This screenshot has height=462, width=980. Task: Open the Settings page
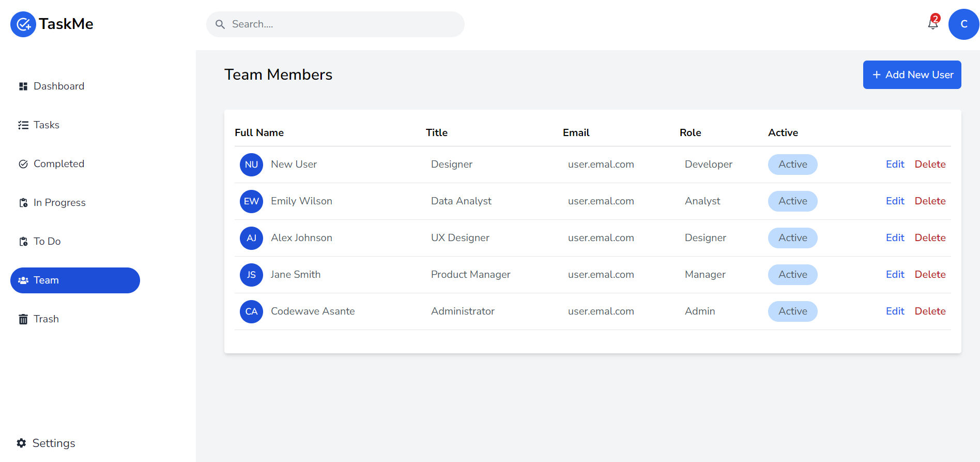(x=46, y=443)
